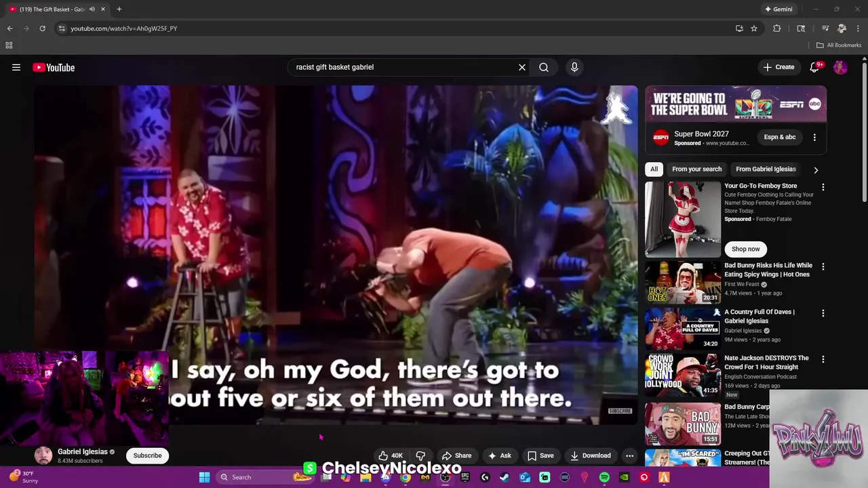Reload the page in Chrome
Viewport: 868px width, 488px height.
(x=42, y=28)
